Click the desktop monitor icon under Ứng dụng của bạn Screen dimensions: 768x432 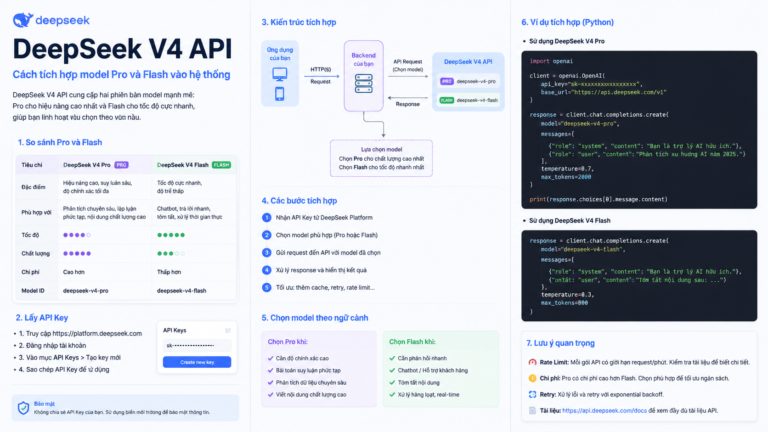(280, 74)
